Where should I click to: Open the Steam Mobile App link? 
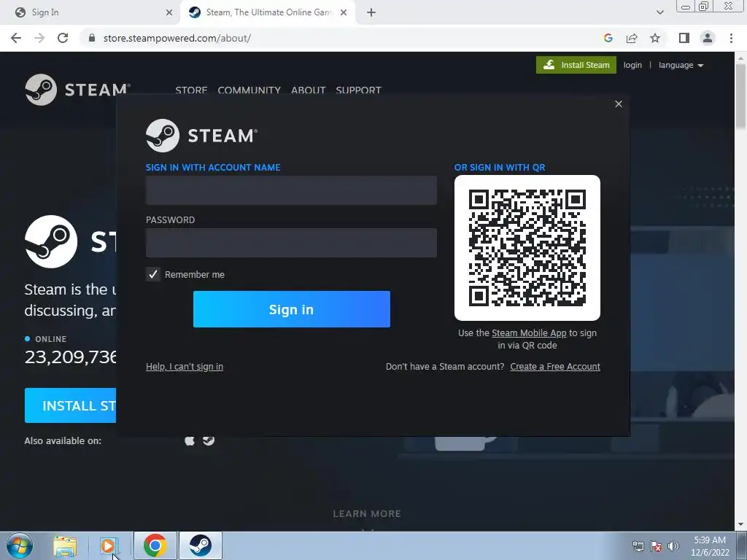click(529, 332)
